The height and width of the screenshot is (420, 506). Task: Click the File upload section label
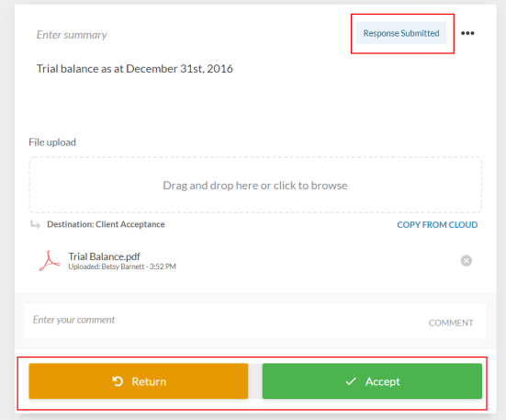coord(52,142)
